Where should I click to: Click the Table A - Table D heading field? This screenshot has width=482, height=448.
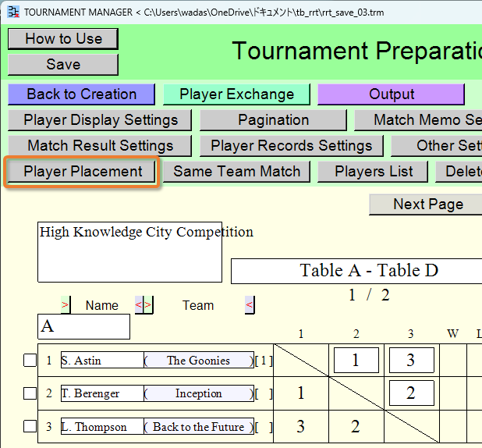356,271
